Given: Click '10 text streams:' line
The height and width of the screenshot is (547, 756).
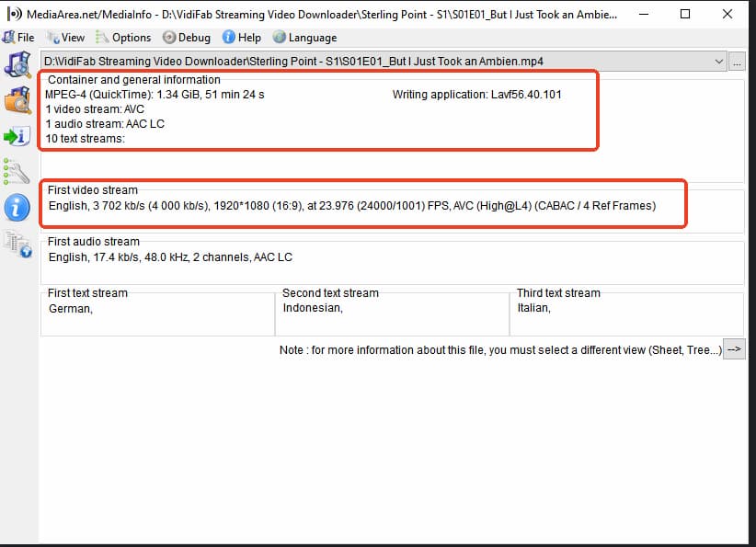Looking at the screenshot, I should click(85, 139).
